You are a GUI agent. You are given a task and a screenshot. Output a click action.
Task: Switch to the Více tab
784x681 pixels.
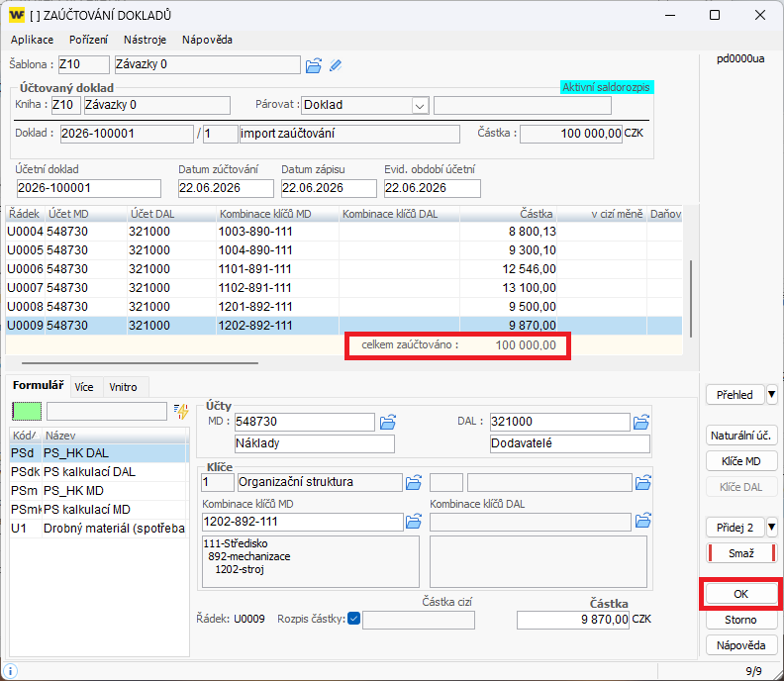point(84,387)
